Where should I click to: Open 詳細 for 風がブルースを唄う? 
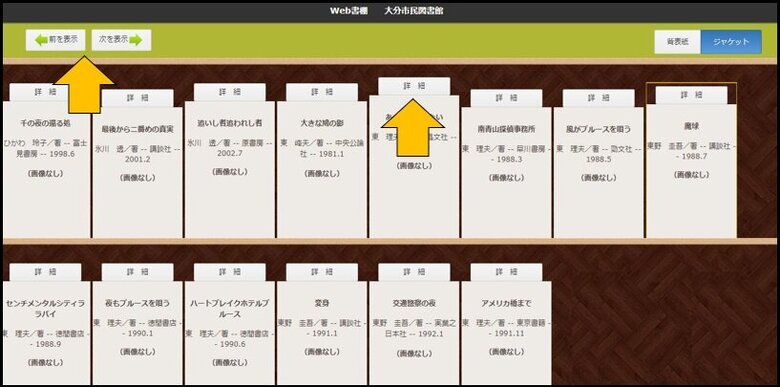(598, 98)
